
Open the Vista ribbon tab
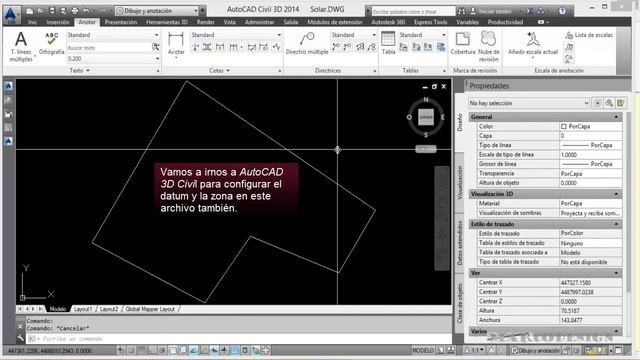pyautogui.click(x=229, y=22)
